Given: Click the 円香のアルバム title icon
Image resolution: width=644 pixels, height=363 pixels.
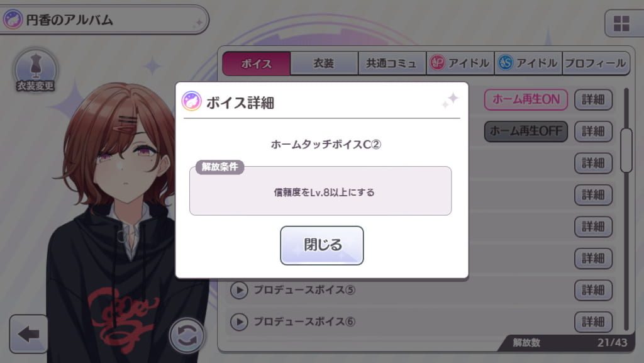Looking at the screenshot, I should pos(13,20).
